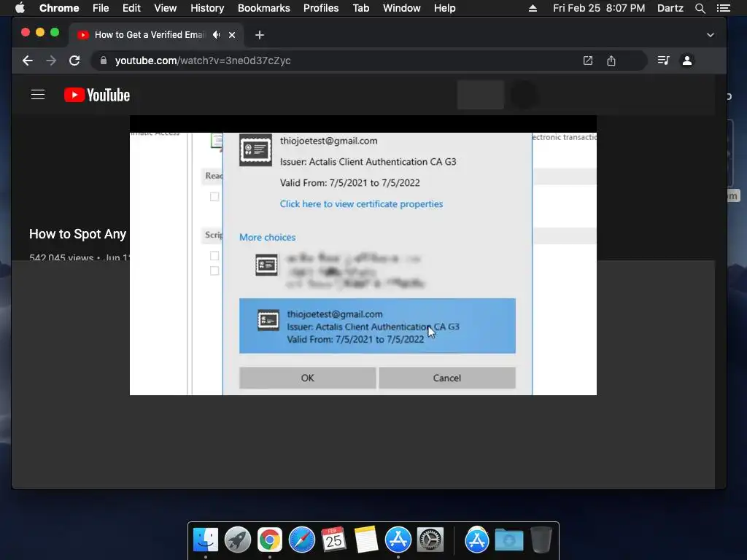Open Google Chrome from the dock
747x560 pixels.
point(270,540)
